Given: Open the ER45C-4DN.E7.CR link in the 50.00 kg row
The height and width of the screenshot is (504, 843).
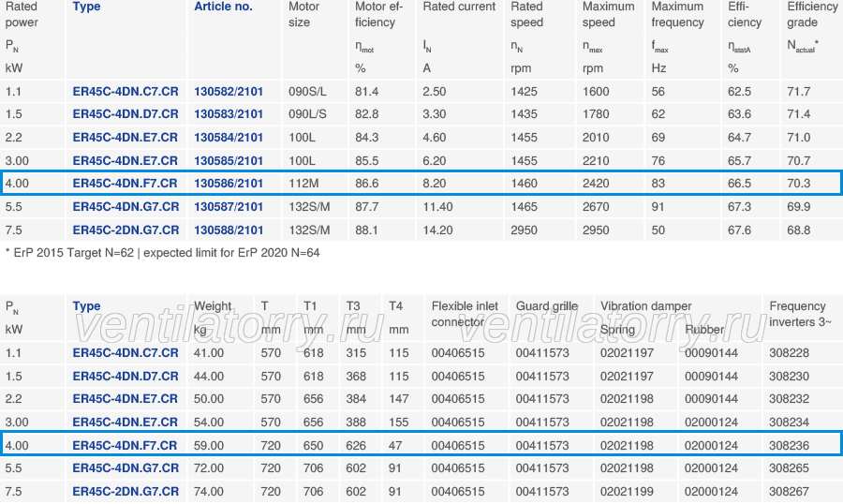Looking at the screenshot, I should 125,398.
